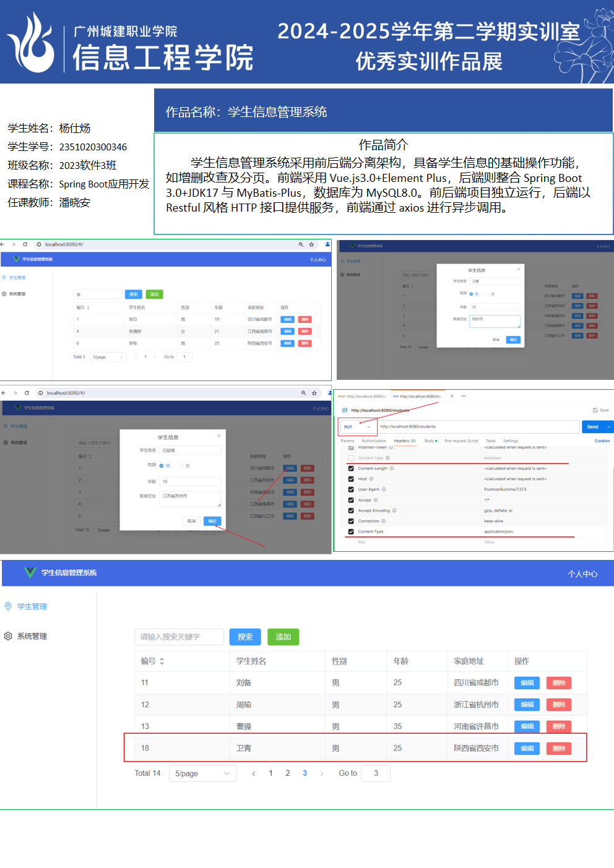Open 5/page size dropdown in large table
The image size is (614, 868).
[202, 773]
